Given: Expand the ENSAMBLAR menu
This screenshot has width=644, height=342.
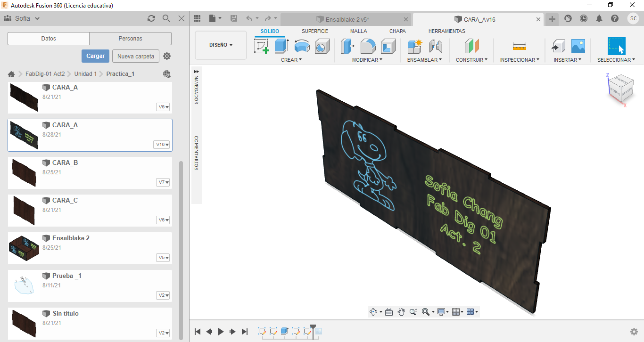Looking at the screenshot, I should tap(425, 60).
